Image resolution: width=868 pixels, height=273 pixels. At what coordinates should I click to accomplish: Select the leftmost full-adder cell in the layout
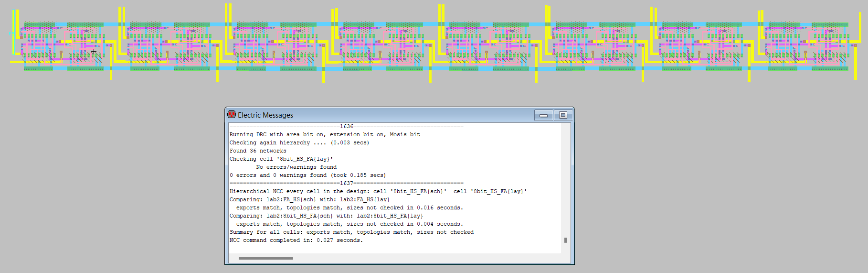pyautogui.click(x=63, y=46)
